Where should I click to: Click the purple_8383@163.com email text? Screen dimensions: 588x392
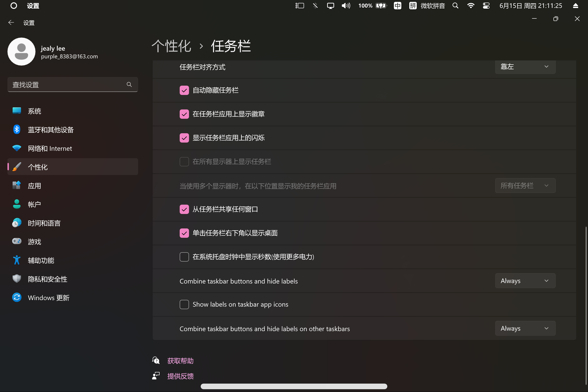(70, 56)
